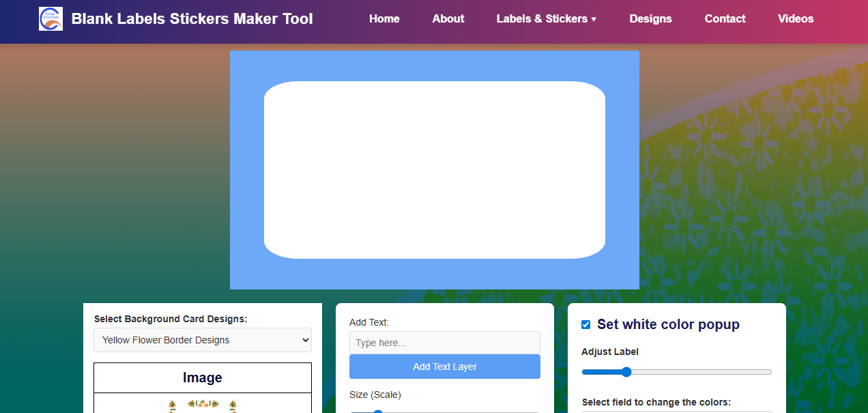Go to the Home menu item
This screenshot has width=868, height=413.
[x=384, y=19]
